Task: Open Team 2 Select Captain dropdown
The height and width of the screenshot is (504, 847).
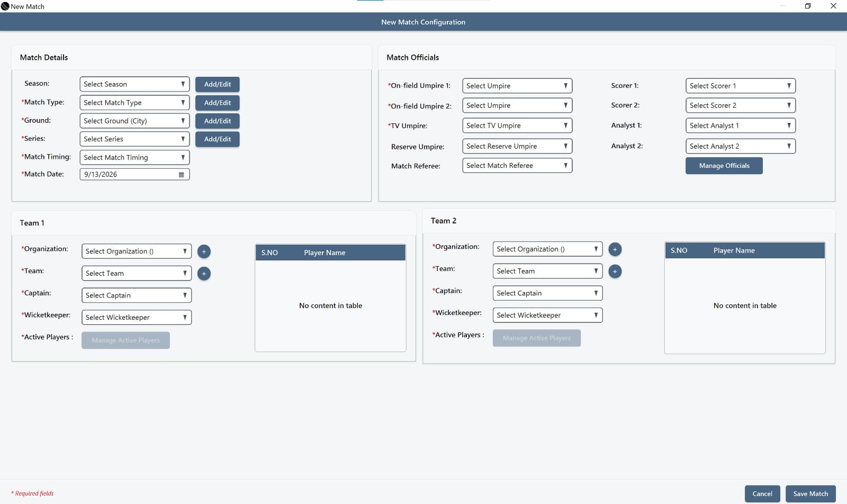Action: (x=547, y=293)
